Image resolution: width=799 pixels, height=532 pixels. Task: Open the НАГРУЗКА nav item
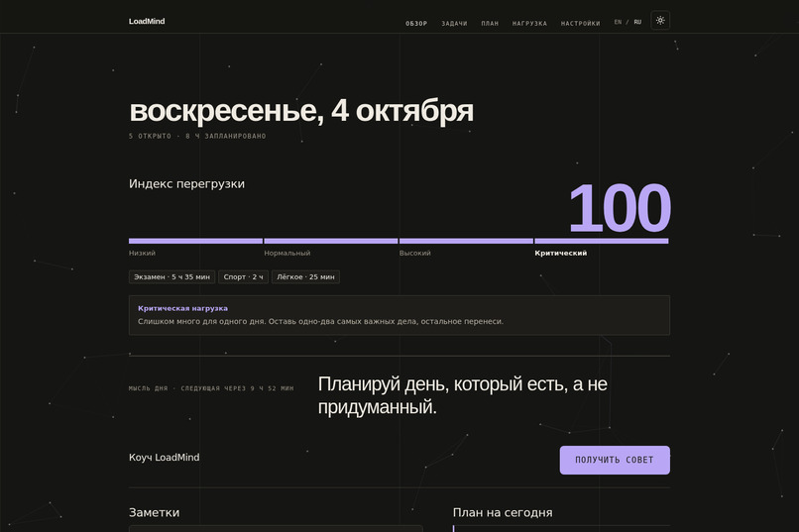click(x=529, y=24)
